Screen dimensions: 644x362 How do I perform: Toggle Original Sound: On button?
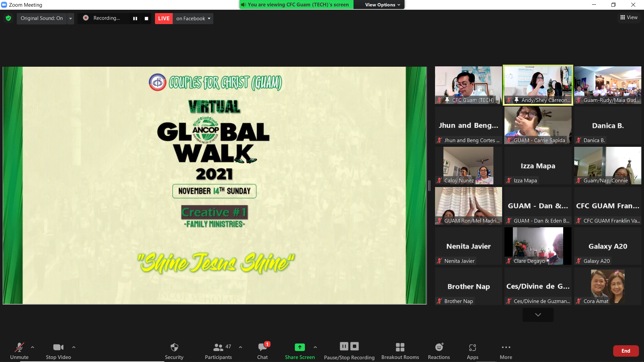42,18
